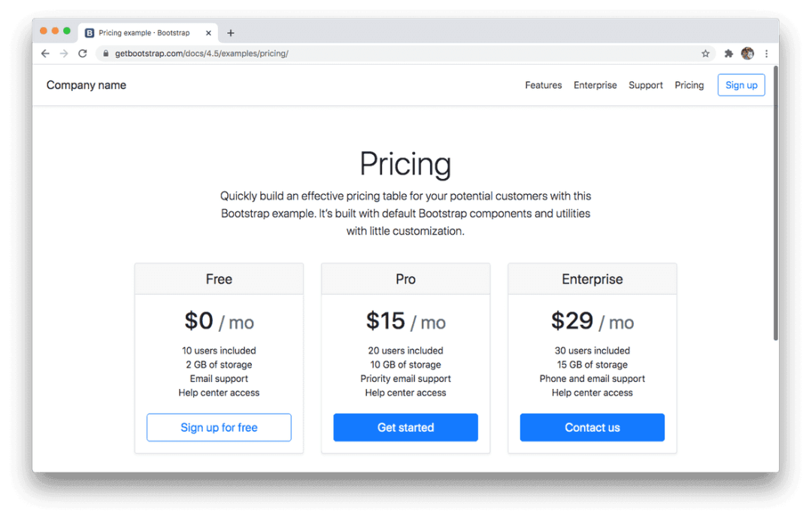The height and width of the screenshot is (519, 812).
Task: Click the Sign up button in navbar
Action: click(741, 85)
